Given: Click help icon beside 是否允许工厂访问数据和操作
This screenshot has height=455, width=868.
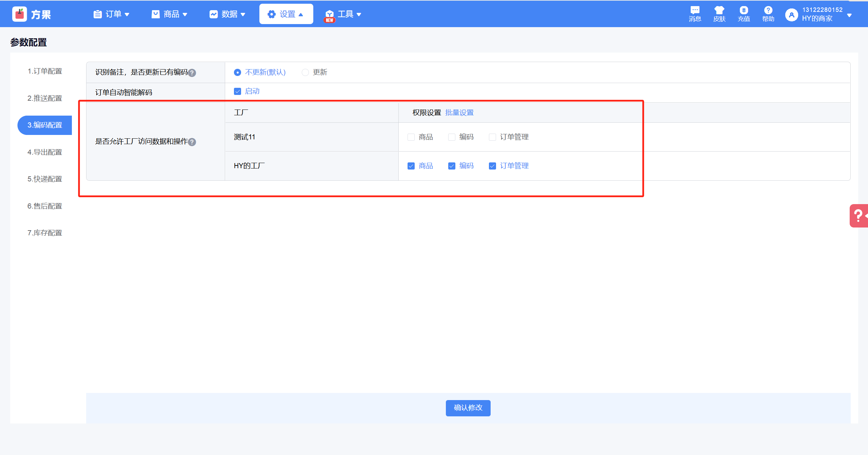Looking at the screenshot, I should tap(192, 142).
